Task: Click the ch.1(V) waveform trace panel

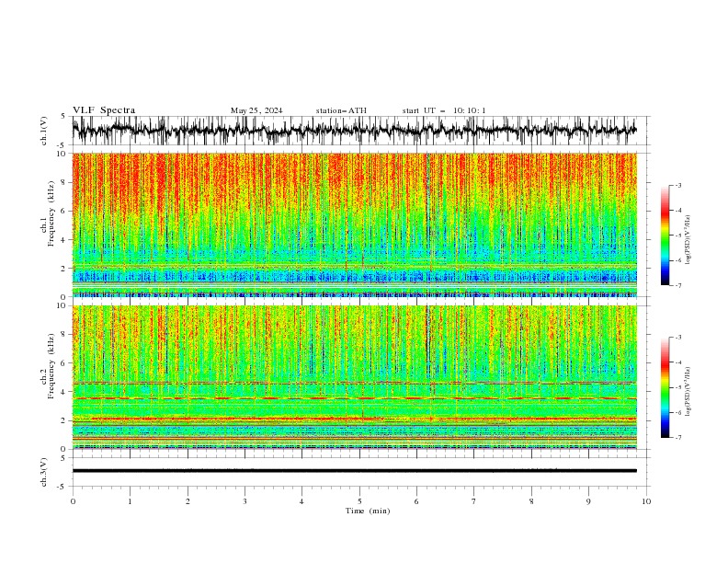Action: [355, 131]
